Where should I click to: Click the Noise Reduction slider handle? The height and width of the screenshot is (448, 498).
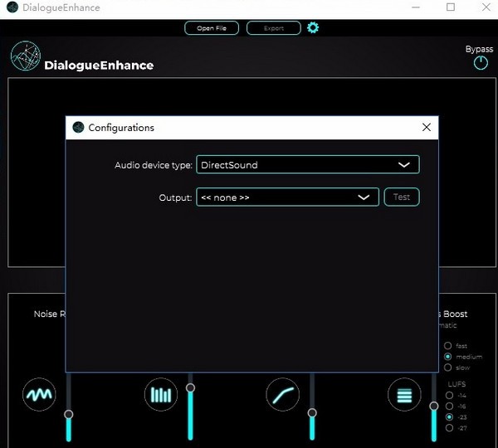click(x=69, y=414)
